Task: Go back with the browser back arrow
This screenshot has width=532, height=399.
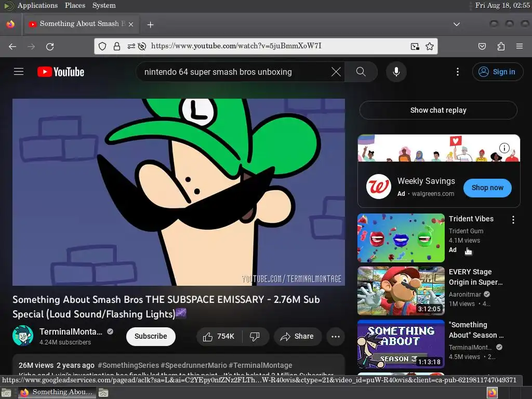Action: coord(12,46)
